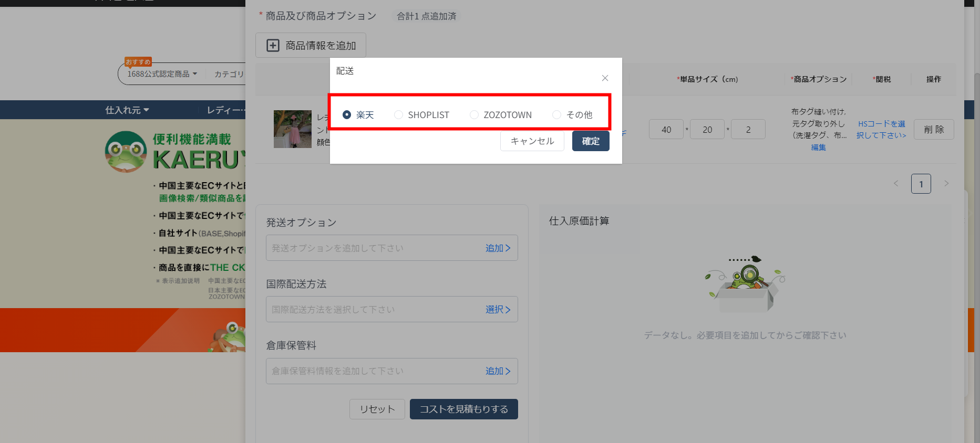Select page 1 in pagination
This screenshot has height=443, width=980.
click(921, 184)
